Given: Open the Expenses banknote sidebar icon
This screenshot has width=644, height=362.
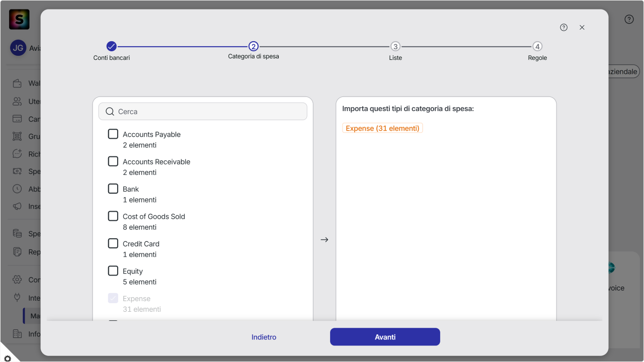Looking at the screenshot, I should coord(18,171).
